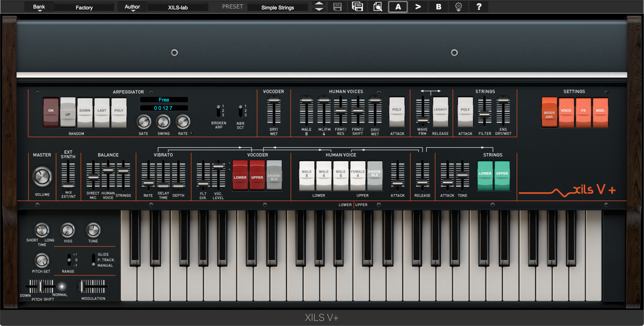Open the Bank dropdown menu

click(39, 7)
